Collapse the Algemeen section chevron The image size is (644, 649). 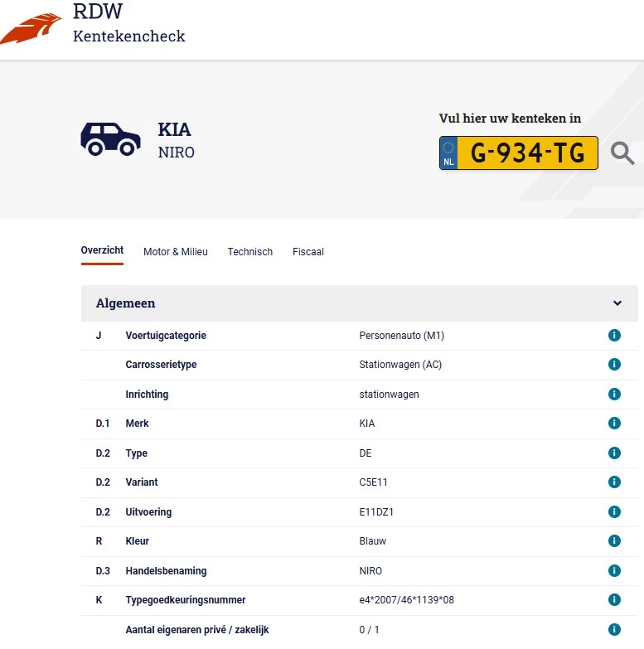[617, 303]
